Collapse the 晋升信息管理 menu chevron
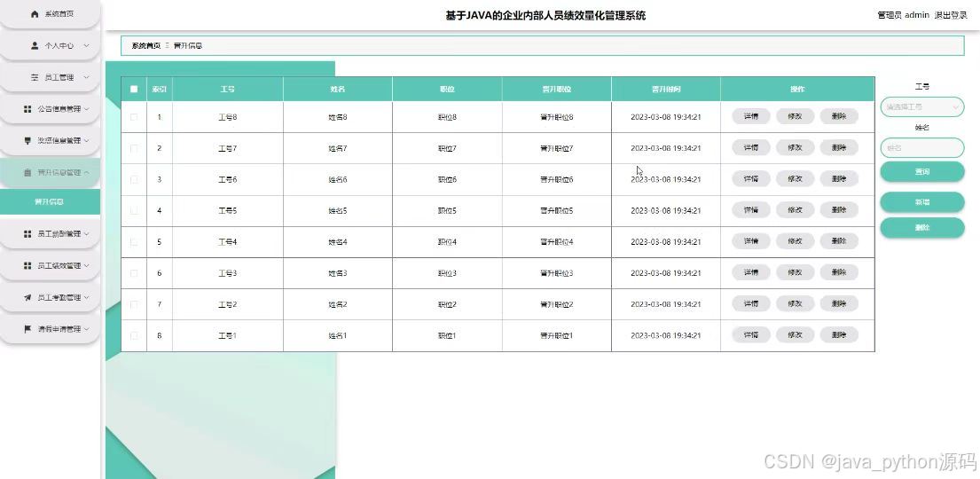The height and width of the screenshot is (479, 980). 86,173
